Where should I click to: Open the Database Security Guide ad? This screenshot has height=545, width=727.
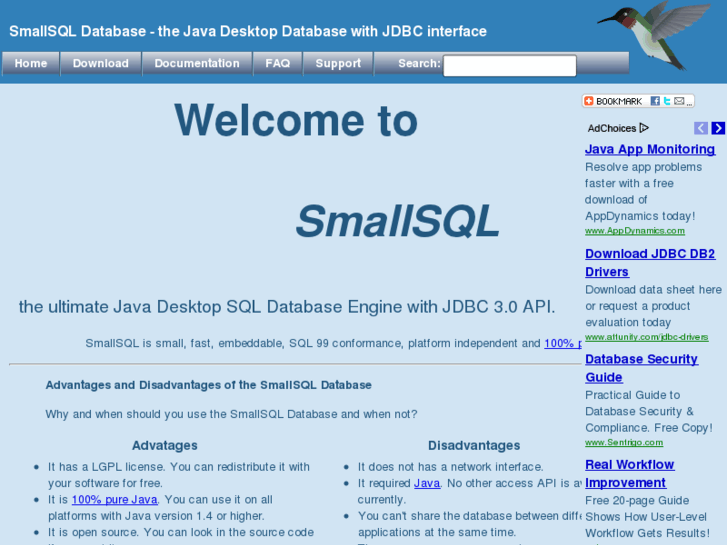click(x=641, y=368)
